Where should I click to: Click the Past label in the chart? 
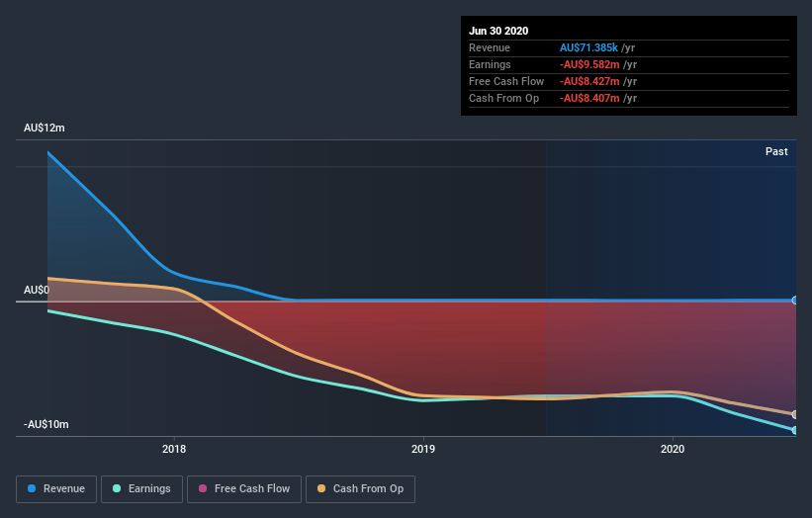coord(776,151)
